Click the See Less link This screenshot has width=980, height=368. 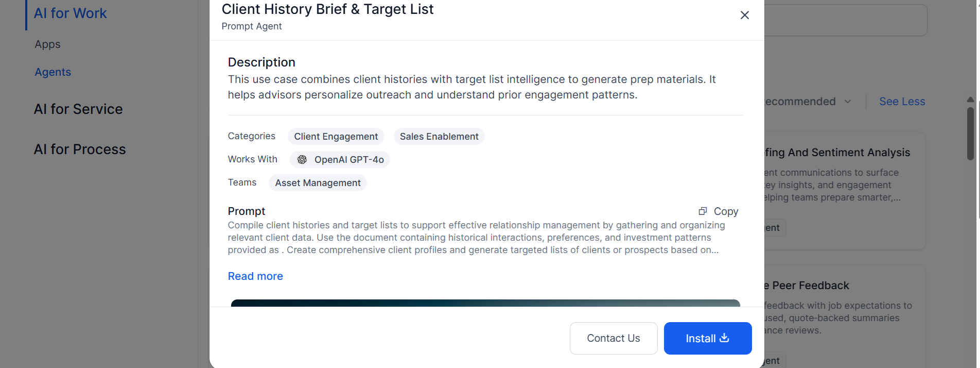(902, 102)
